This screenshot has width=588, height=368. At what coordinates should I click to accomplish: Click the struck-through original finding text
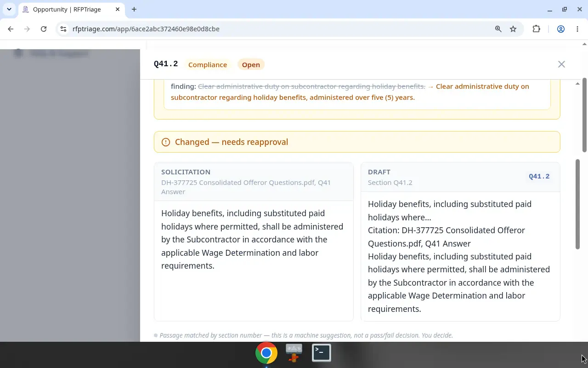tap(311, 86)
